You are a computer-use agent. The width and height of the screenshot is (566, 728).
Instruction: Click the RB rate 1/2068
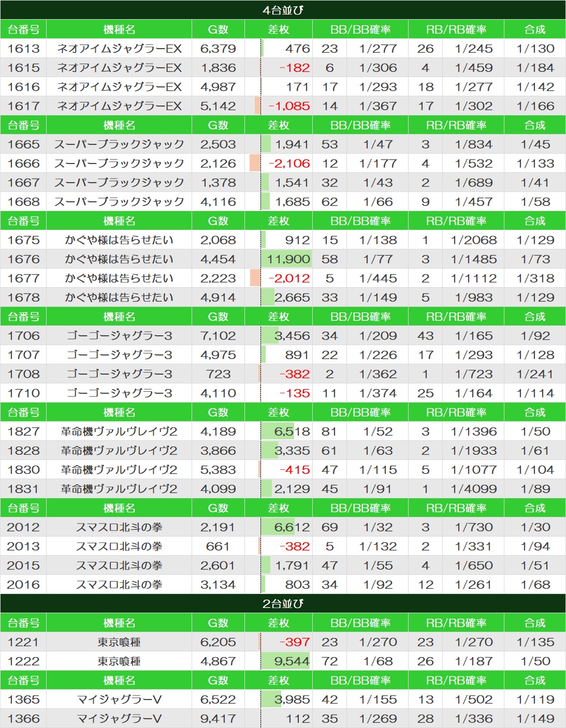click(x=474, y=240)
